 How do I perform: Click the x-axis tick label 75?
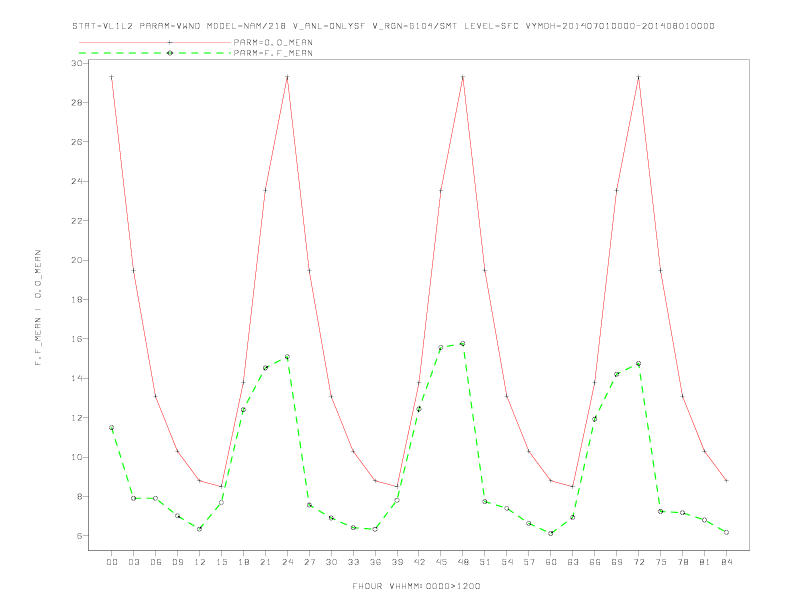click(x=661, y=562)
